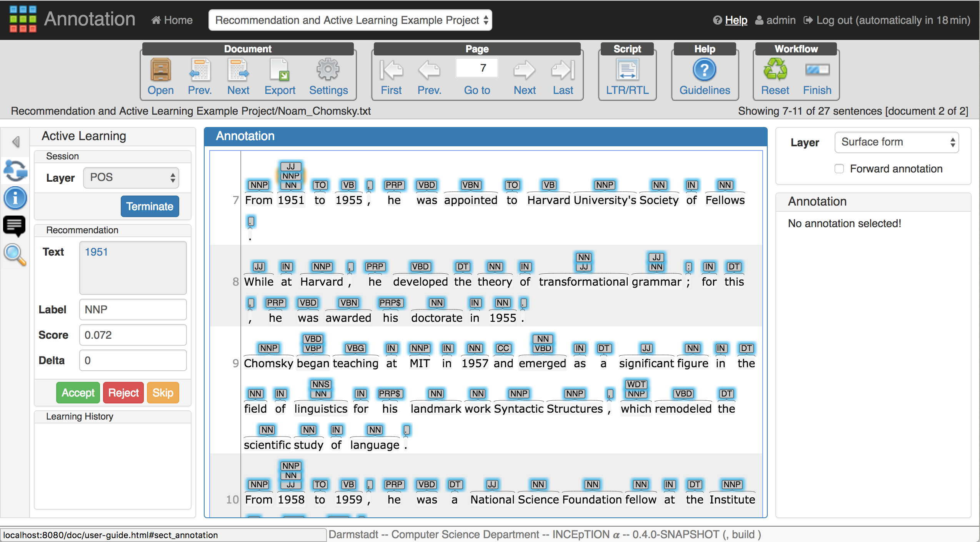
Task: Open the project selector dropdown
Action: coord(350,20)
